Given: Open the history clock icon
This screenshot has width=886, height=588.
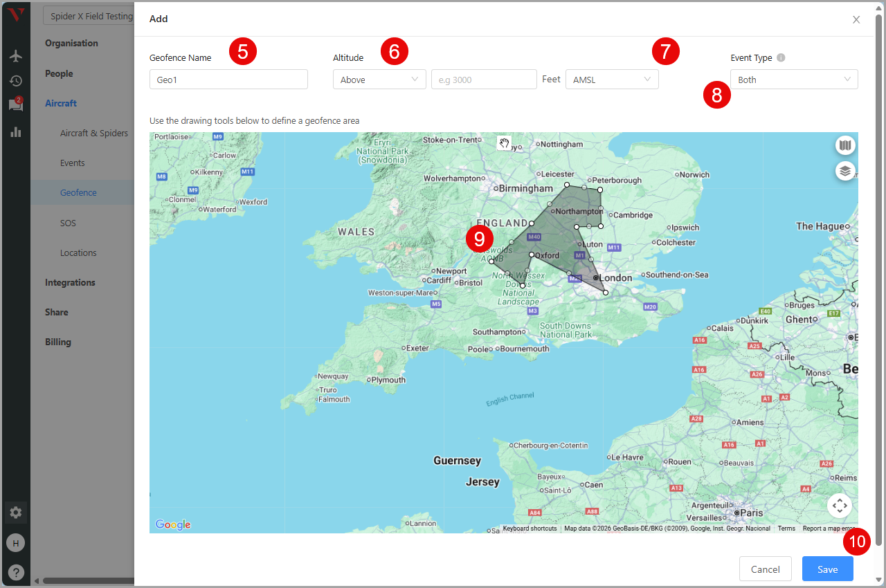Looking at the screenshot, I should pyautogui.click(x=16, y=81).
